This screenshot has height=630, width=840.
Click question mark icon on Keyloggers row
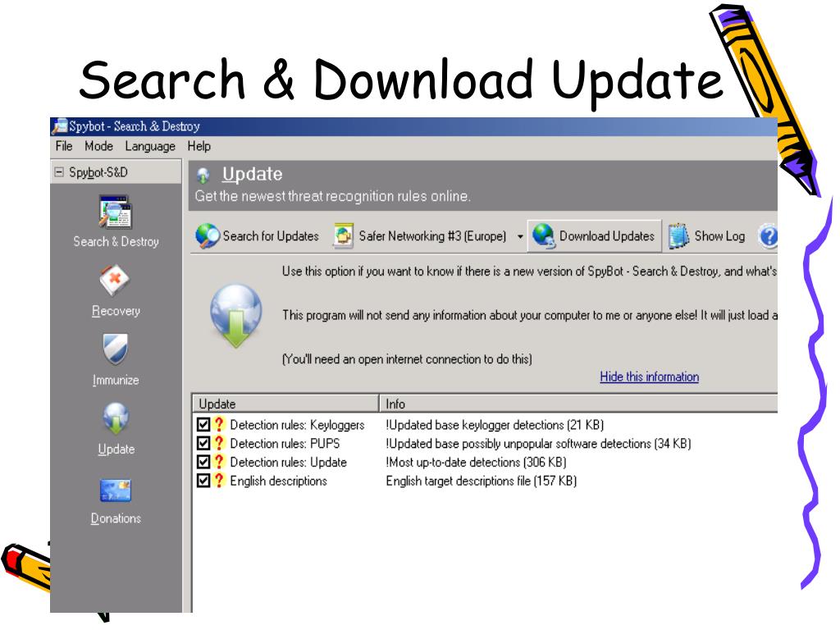click(x=218, y=424)
